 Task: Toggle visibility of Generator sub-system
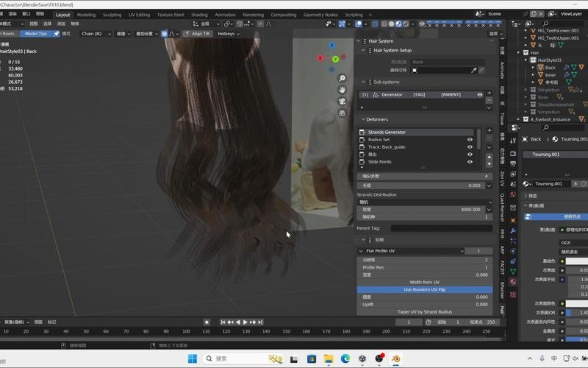[x=480, y=95]
